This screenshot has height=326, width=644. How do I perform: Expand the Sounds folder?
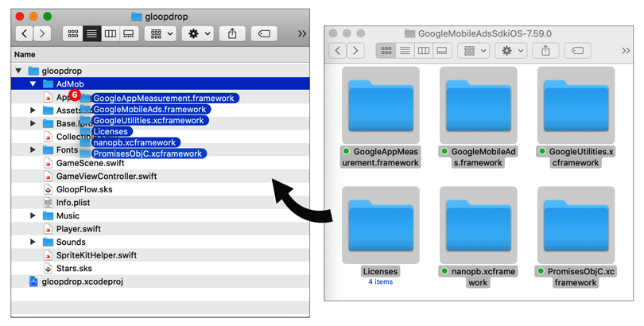coord(33,242)
